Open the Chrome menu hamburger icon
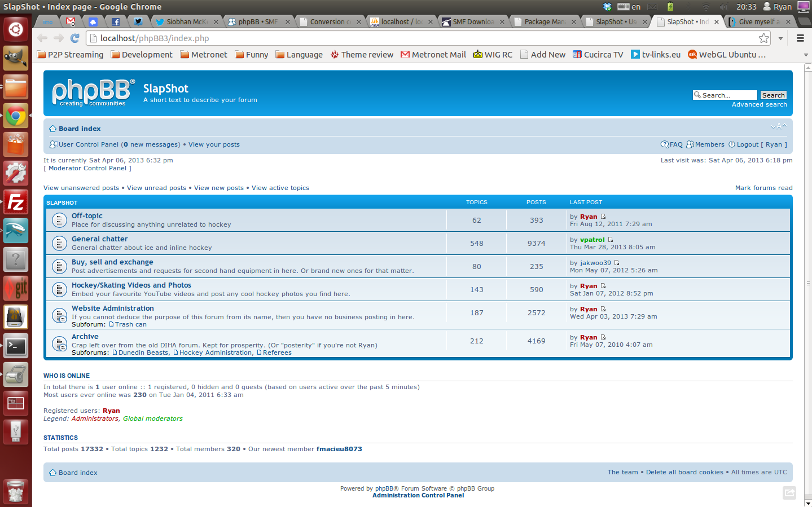Viewport: 812px width, 507px height. coord(800,38)
